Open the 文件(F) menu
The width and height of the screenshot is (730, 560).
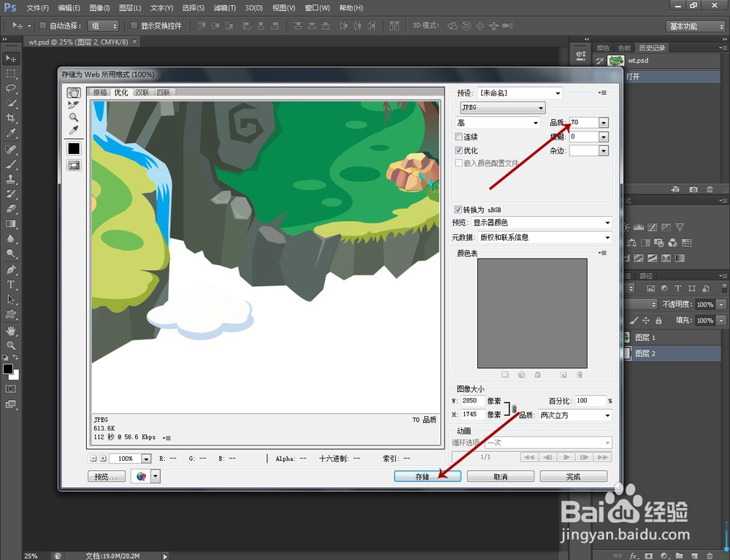(38, 8)
